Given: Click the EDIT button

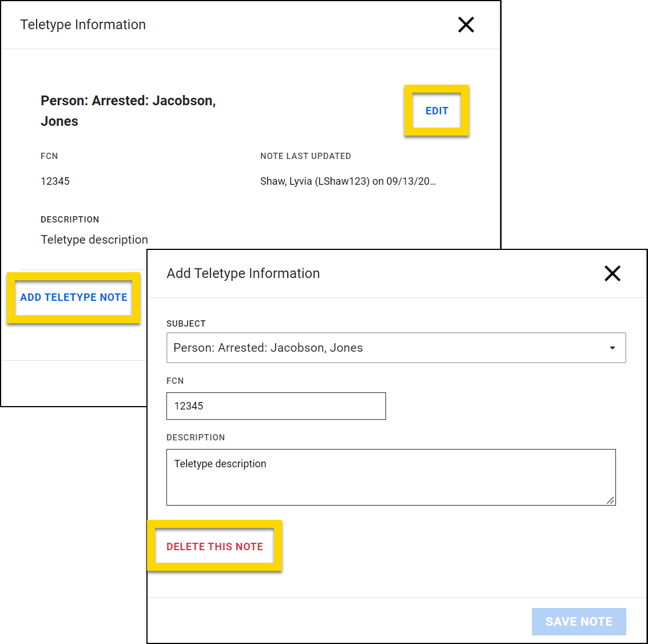Looking at the screenshot, I should (x=437, y=111).
